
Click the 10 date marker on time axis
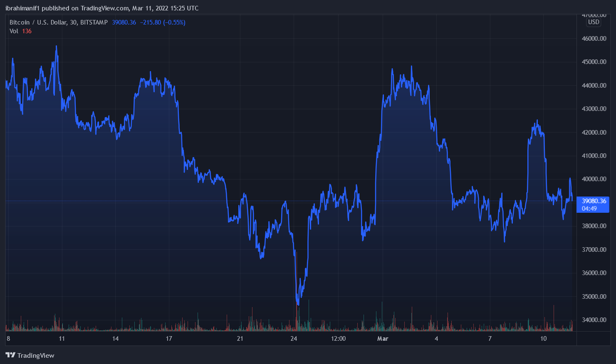click(543, 339)
